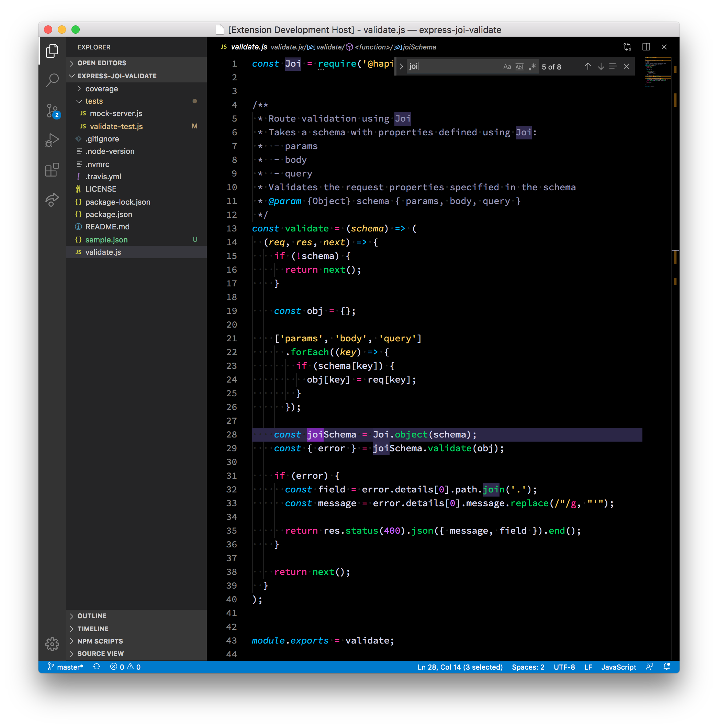Open validate-test.js in the explorer
Image resolution: width=718 pixels, height=728 pixels.
point(116,126)
